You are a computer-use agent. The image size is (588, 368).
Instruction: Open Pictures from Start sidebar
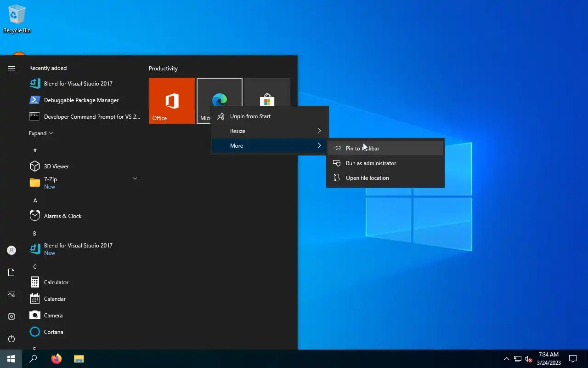pyautogui.click(x=11, y=294)
